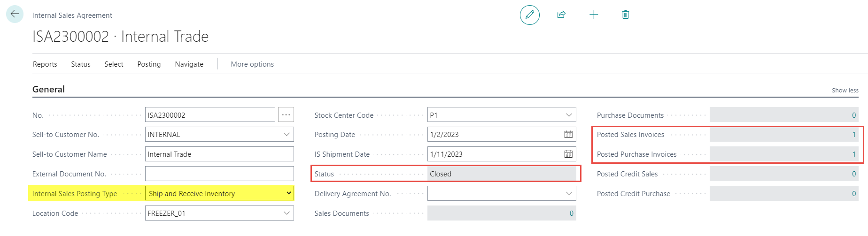Click the trash delete icon

tap(625, 15)
